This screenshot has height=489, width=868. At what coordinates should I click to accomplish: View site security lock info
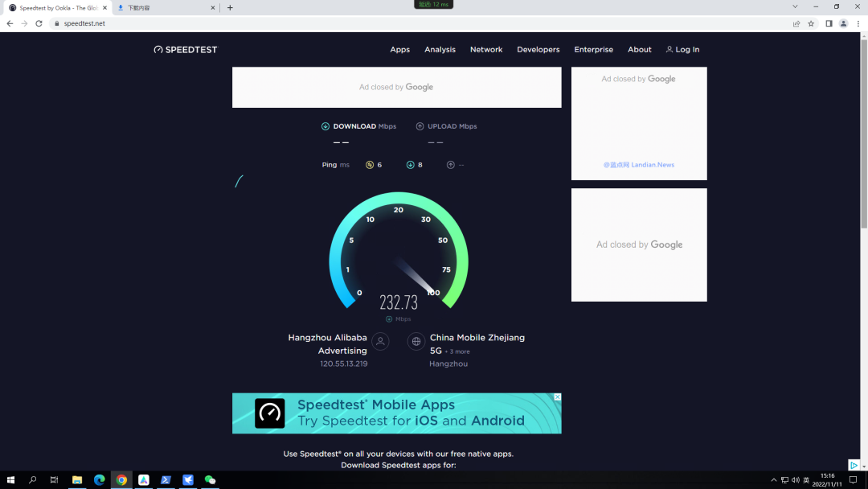pyautogui.click(x=56, y=23)
